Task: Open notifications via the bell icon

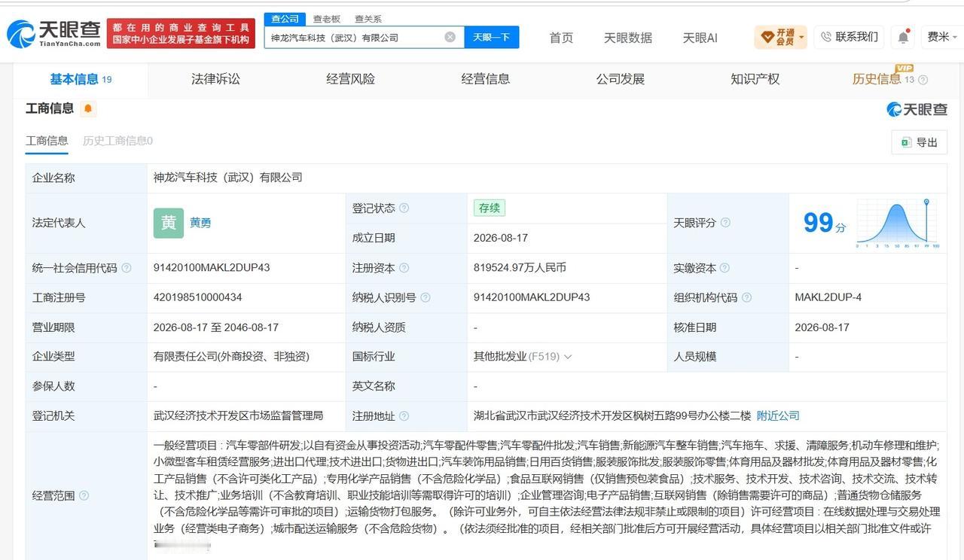Action: point(903,37)
